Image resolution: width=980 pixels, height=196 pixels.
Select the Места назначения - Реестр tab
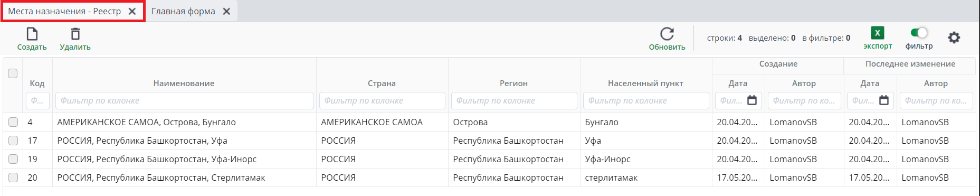(x=64, y=11)
